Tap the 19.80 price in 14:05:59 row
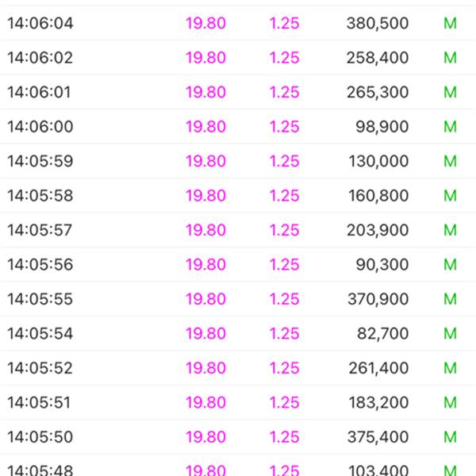Viewport: 476px width, 476px height. point(205,161)
